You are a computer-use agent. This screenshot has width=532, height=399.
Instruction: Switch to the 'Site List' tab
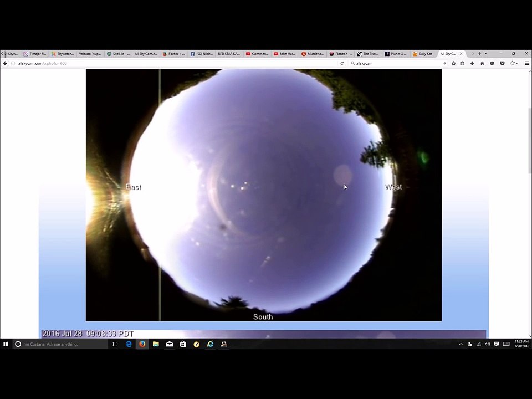tap(119, 54)
